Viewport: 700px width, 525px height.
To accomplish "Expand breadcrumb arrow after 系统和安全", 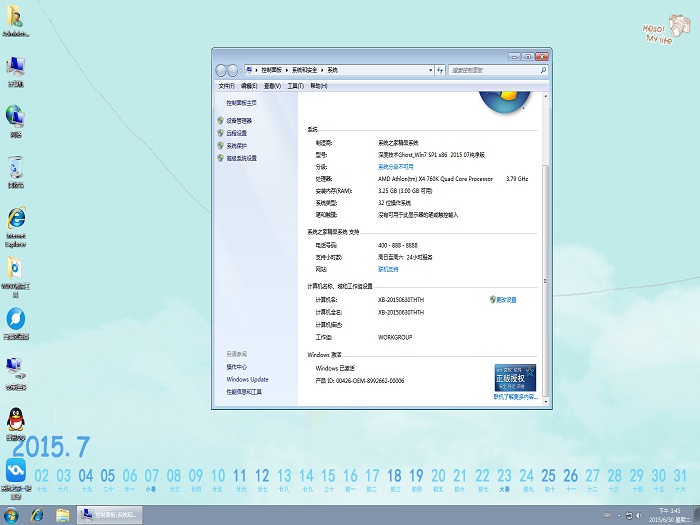I will (x=324, y=70).
